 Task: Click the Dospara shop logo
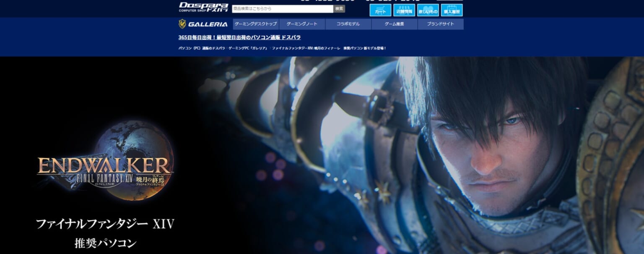point(203,7)
